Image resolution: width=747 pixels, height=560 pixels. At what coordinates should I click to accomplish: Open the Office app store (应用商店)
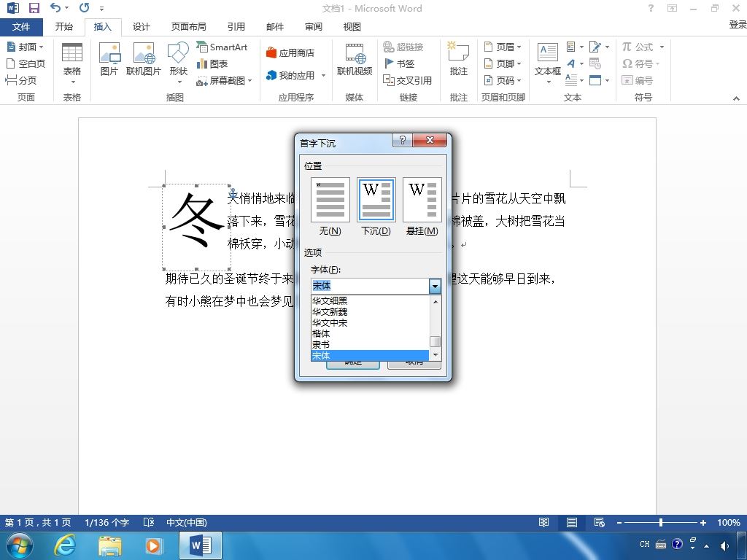pyautogui.click(x=290, y=52)
